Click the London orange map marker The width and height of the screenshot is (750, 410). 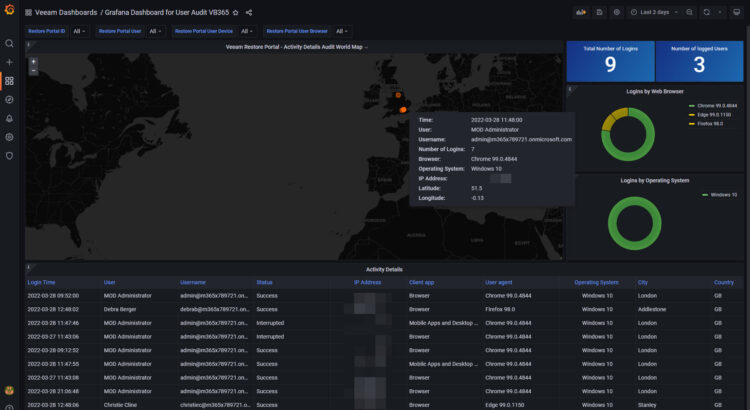(x=403, y=110)
